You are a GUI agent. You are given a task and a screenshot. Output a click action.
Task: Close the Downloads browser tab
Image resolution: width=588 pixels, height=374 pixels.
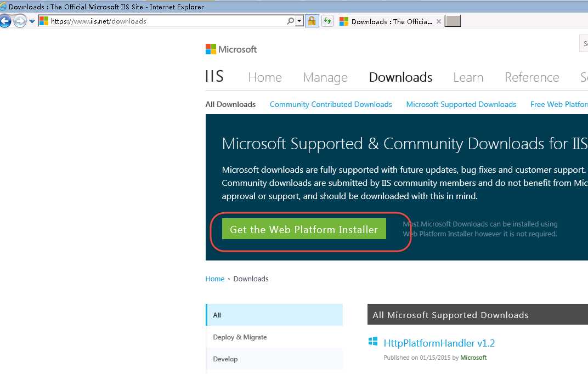[x=439, y=22]
